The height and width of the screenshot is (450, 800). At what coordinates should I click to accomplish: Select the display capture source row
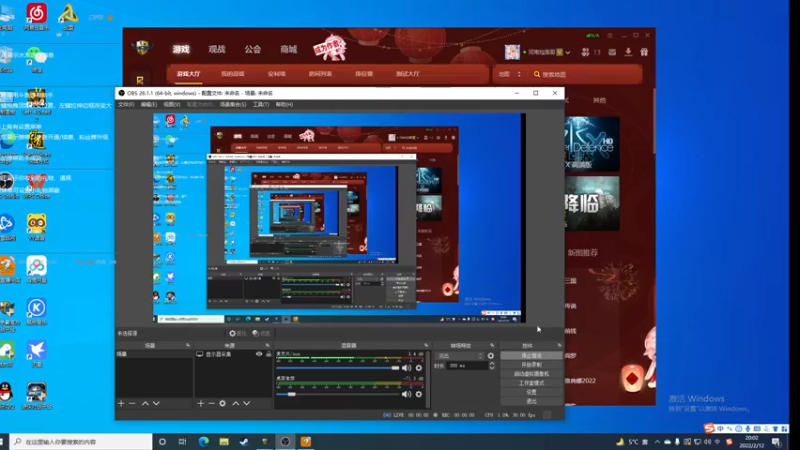point(233,354)
